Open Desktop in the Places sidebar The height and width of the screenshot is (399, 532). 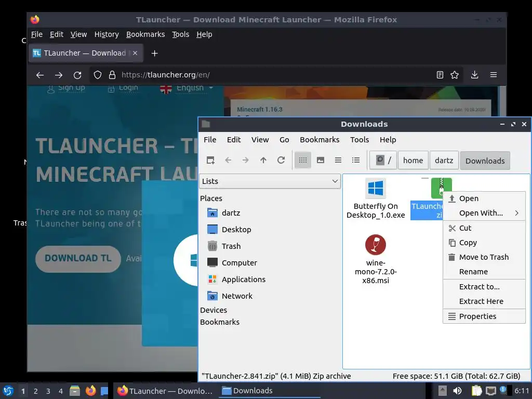pyautogui.click(x=236, y=229)
